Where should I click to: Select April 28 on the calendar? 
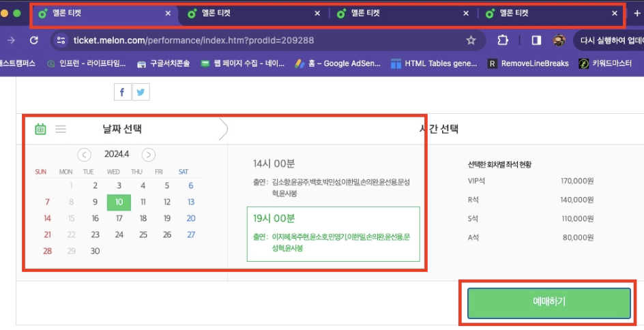point(47,251)
